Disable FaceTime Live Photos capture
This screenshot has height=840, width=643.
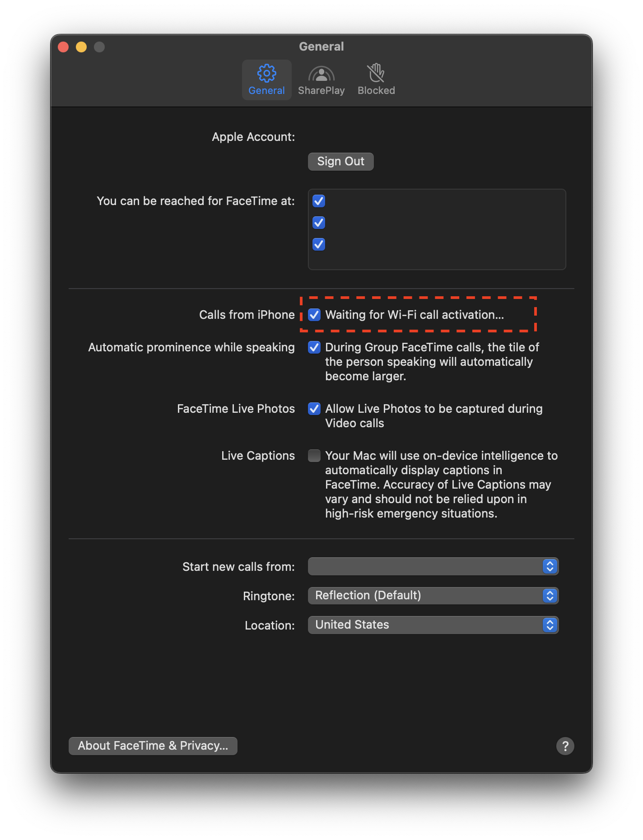[x=314, y=409]
